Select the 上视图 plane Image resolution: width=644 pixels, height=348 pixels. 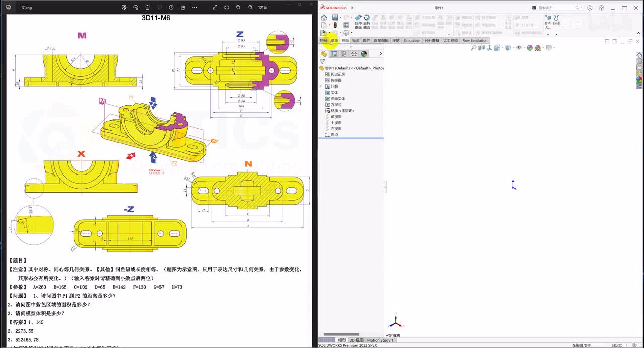pos(333,123)
